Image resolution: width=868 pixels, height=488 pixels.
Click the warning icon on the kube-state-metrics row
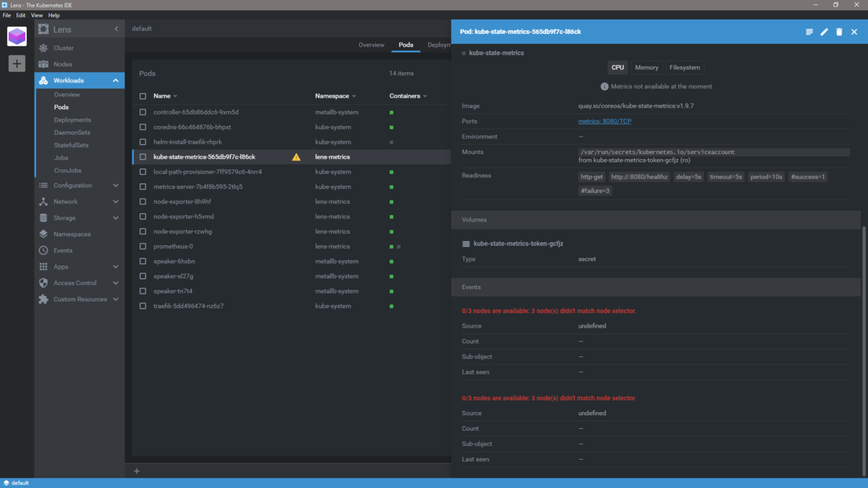point(296,157)
